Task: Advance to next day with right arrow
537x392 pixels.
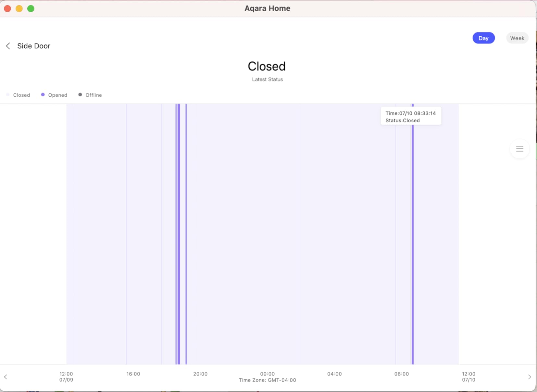Action: point(530,377)
